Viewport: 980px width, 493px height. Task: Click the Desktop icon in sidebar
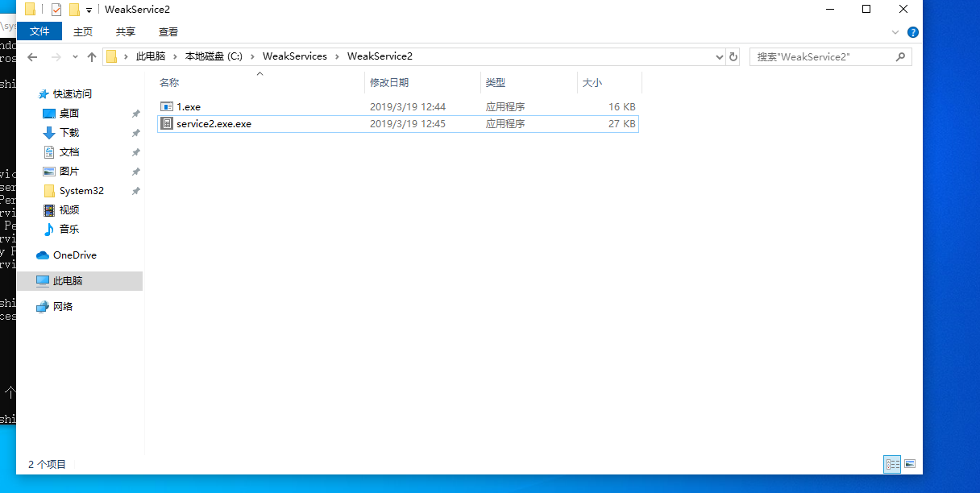pyautogui.click(x=49, y=114)
